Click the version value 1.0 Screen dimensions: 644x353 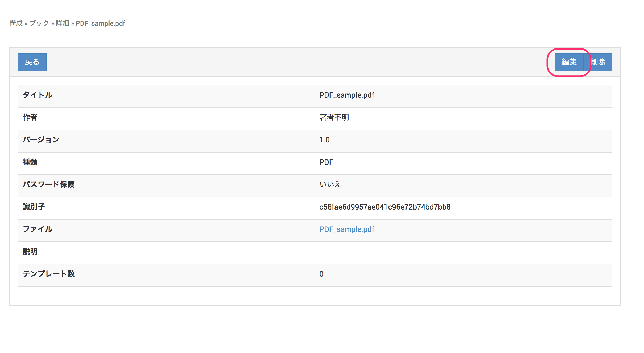coord(324,140)
